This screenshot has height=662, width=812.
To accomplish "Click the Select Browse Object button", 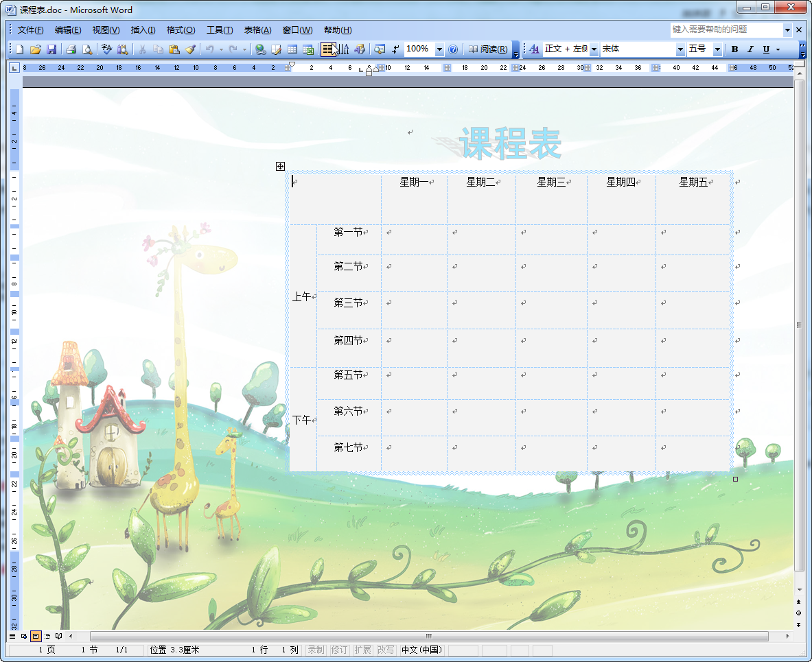I will pyautogui.click(x=798, y=613).
